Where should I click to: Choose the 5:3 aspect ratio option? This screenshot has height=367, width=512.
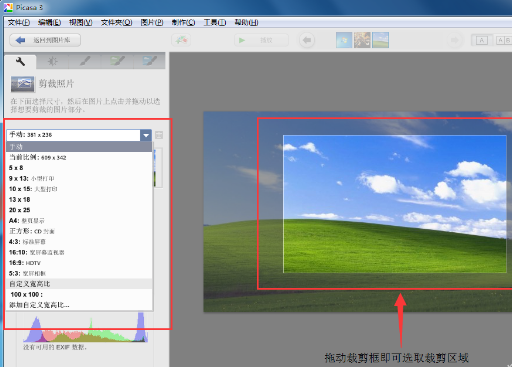click(x=79, y=273)
